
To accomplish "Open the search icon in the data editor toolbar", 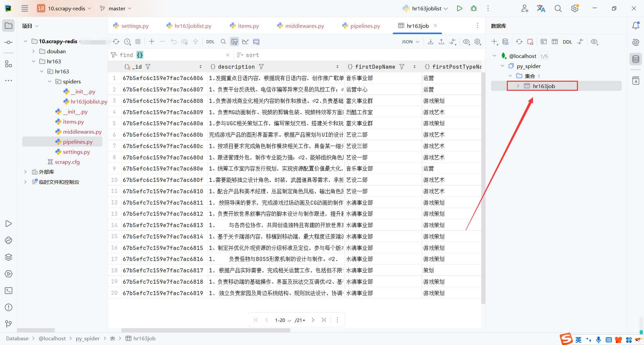I will coord(223,42).
